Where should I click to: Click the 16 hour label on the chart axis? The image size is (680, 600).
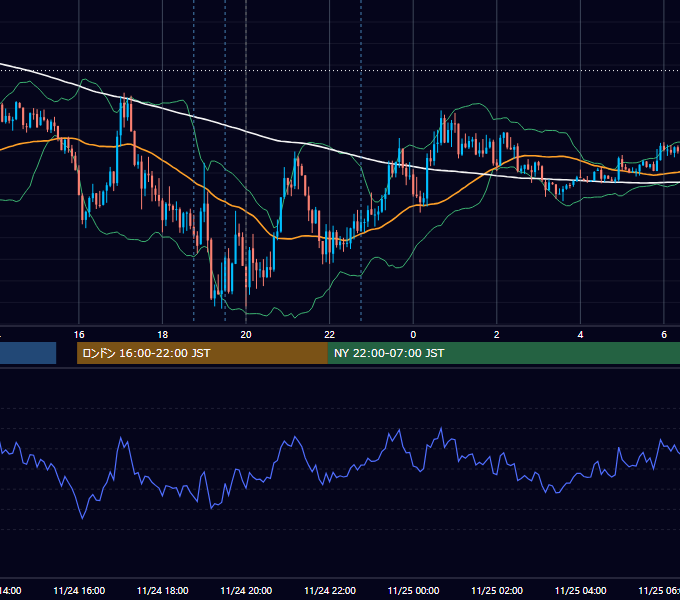tap(79, 335)
